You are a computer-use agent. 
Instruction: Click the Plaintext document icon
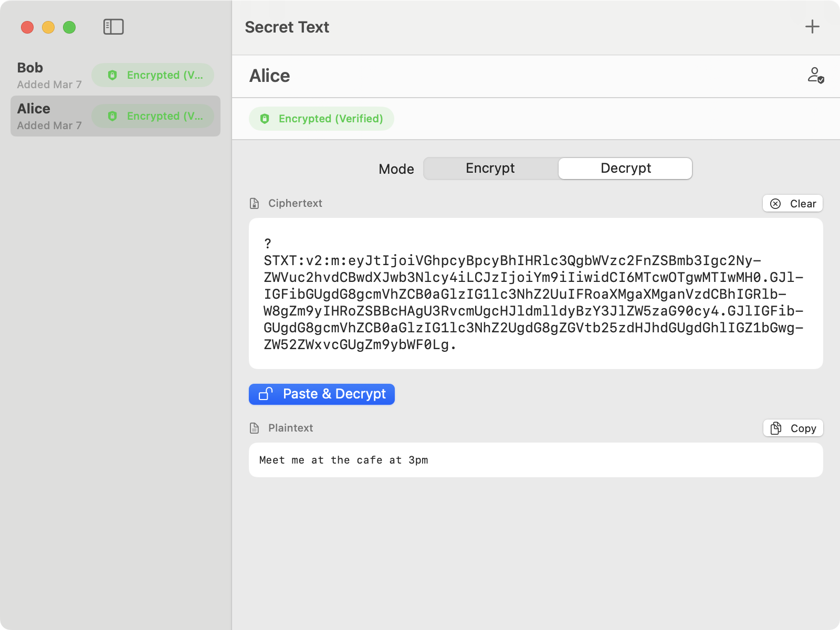pyautogui.click(x=255, y=428)
